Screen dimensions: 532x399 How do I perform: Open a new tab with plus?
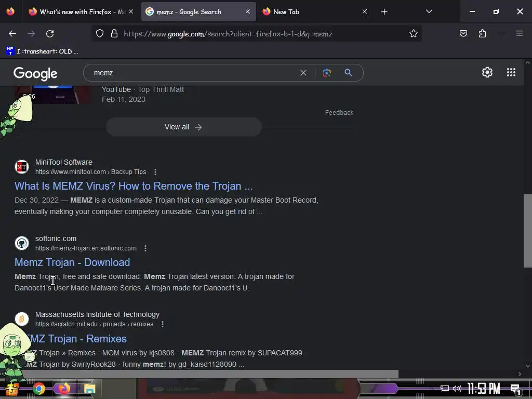coord(384,12)
